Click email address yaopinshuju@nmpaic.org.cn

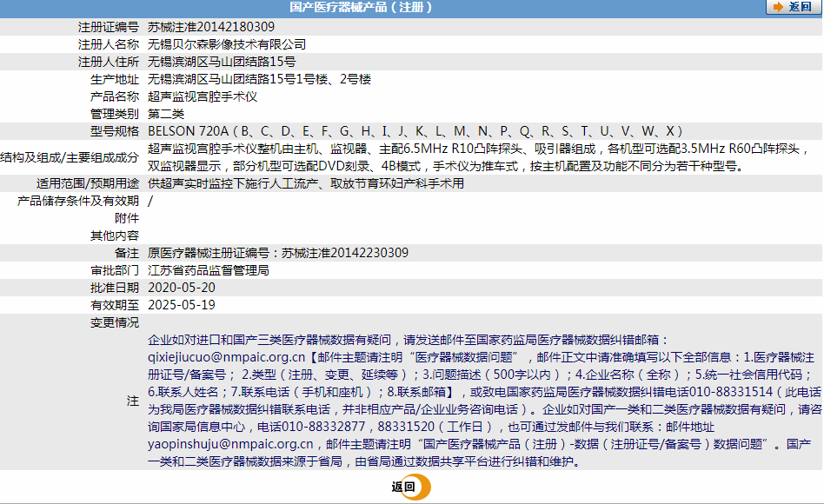[230, 444]
